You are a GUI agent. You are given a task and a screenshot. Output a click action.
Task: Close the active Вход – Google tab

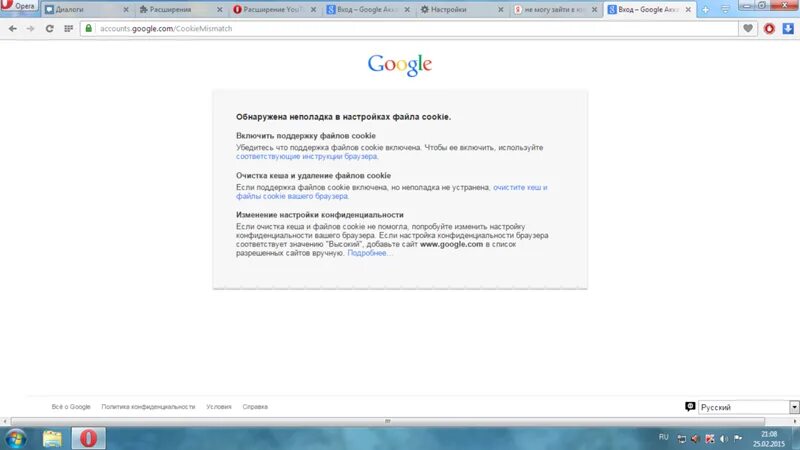click(688, 10)
